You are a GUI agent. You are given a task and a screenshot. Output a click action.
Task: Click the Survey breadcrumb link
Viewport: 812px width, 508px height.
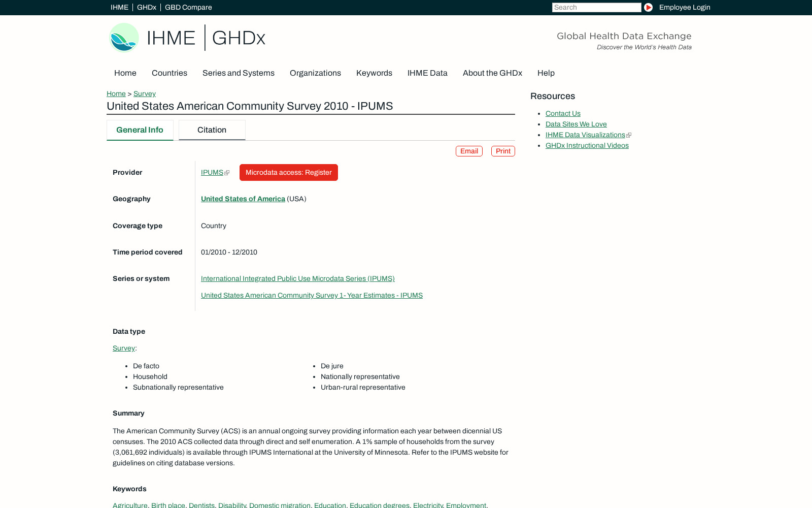point(145,94)
